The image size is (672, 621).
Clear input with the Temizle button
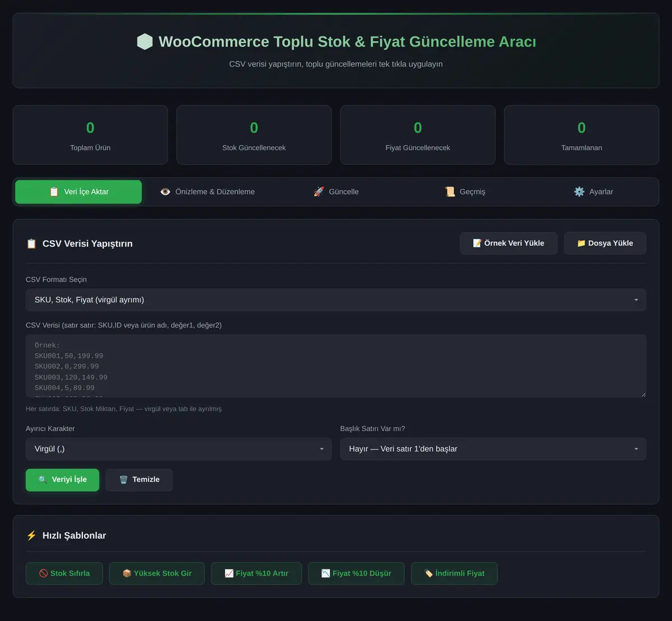(139, 480)
